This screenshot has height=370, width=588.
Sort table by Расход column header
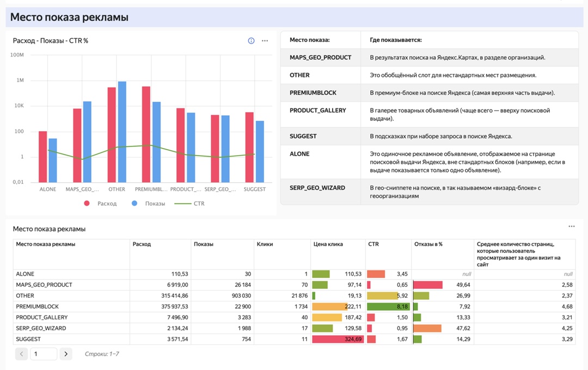tap(142, 244)
